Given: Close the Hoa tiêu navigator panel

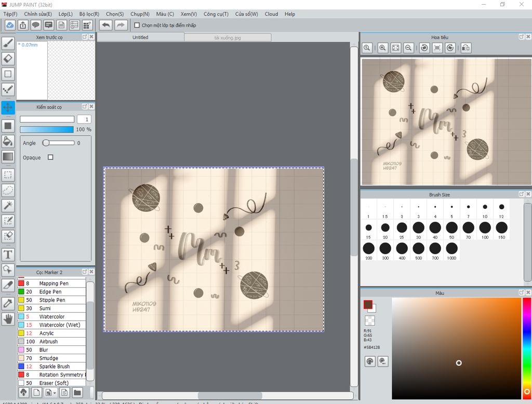Looking at the screenshot, I should tap(528, 37).
